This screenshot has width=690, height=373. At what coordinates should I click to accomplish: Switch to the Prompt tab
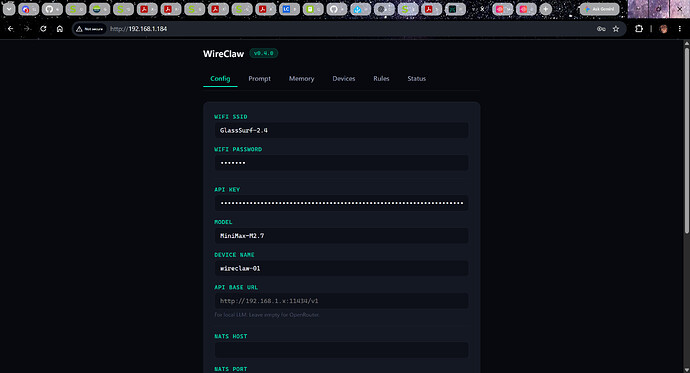[x=259, y=78]
